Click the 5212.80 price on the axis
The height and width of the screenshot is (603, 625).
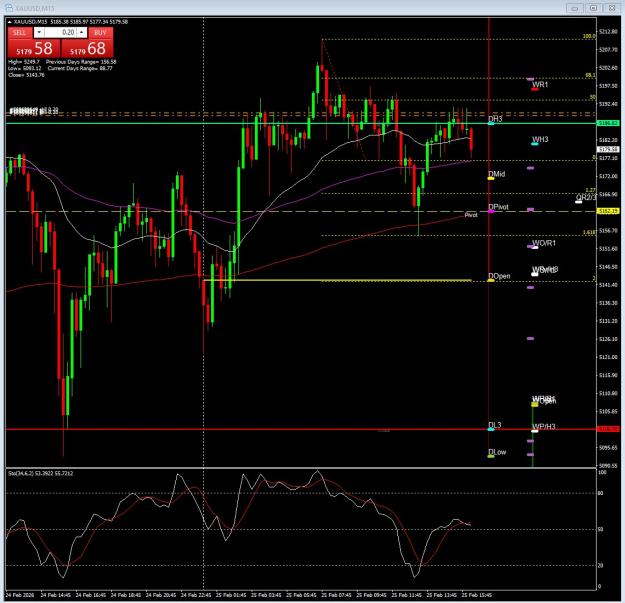click(608, 31)
